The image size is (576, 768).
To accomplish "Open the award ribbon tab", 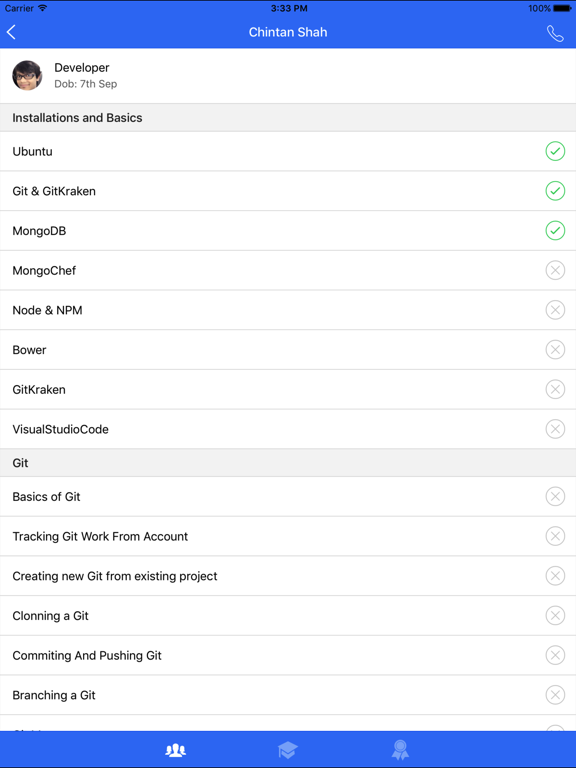I will point(400,749).
